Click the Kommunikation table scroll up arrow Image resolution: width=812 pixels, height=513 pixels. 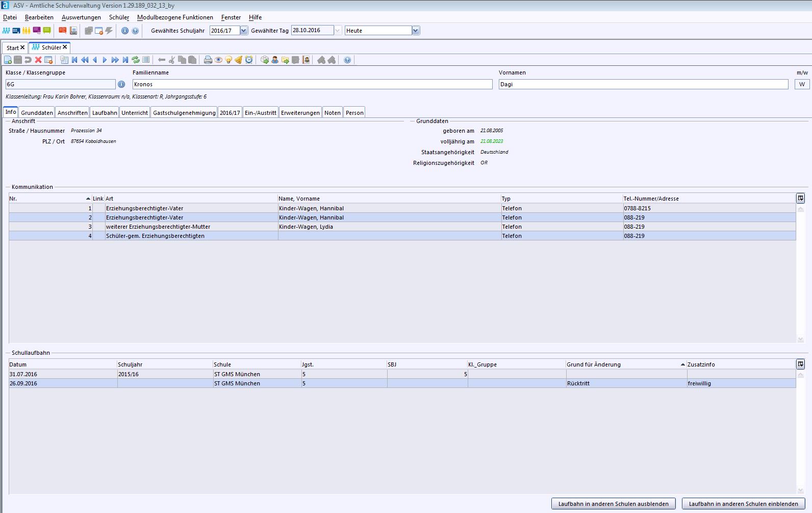coord(800,209)
